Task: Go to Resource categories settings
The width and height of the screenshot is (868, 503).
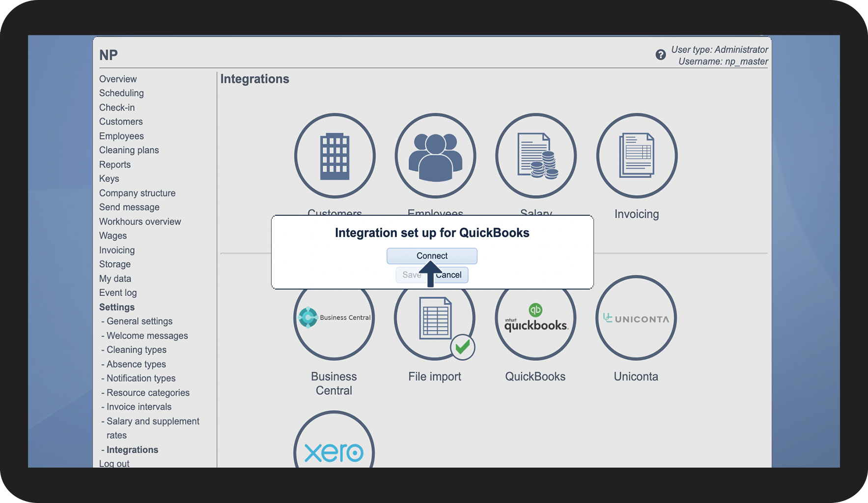Action: click(148, 393)
